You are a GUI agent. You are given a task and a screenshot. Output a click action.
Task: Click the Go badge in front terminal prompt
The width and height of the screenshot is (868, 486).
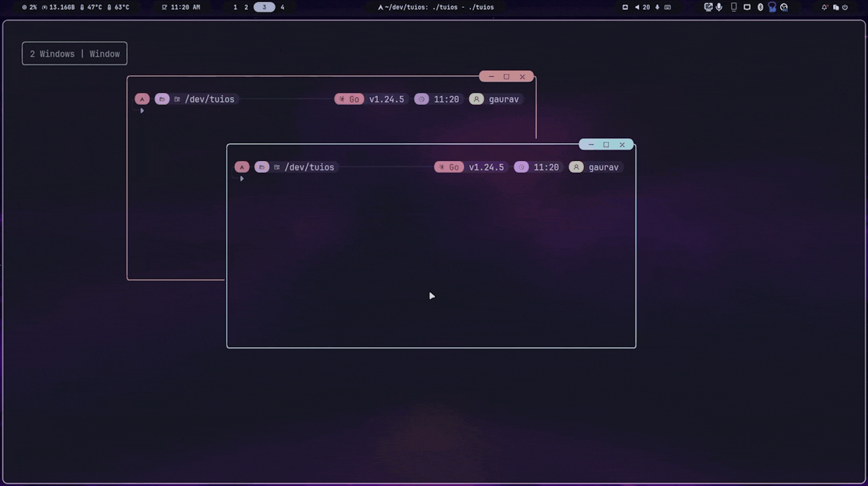449,167
